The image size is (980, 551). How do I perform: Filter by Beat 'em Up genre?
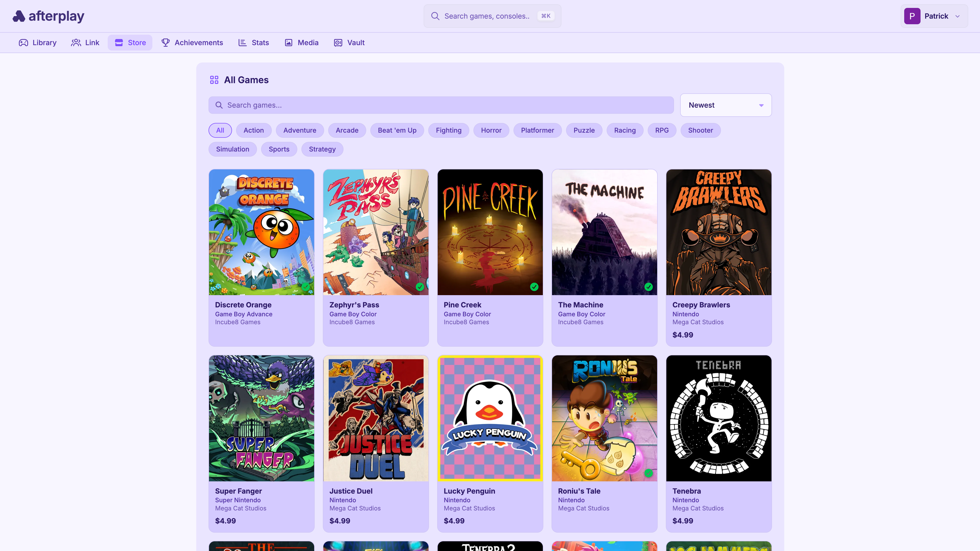(397, 130)
